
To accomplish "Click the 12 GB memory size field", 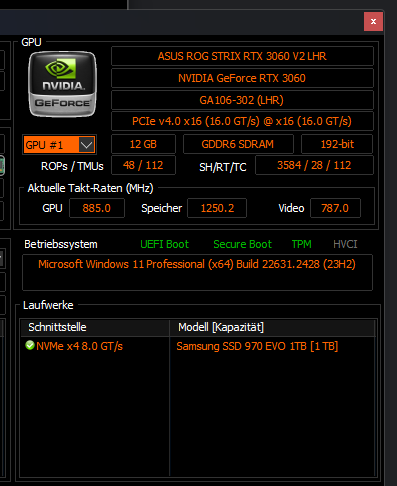I will (143, 144).
